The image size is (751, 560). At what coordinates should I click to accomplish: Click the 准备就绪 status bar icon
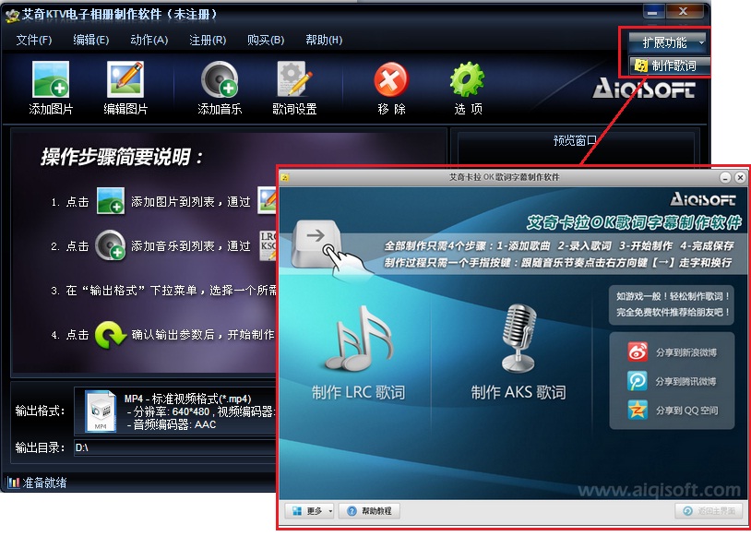pyautogui.click(x=14, y=483)
